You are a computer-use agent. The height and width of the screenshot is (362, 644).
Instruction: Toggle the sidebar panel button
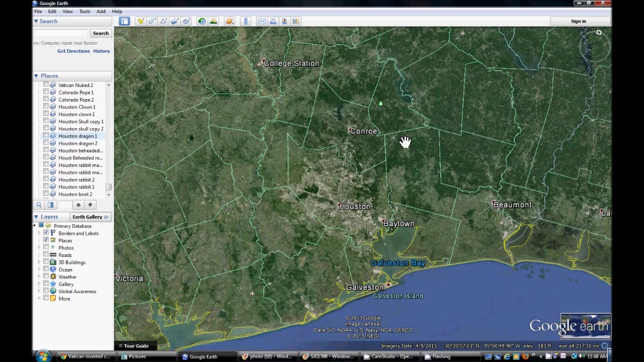point(124,21)
